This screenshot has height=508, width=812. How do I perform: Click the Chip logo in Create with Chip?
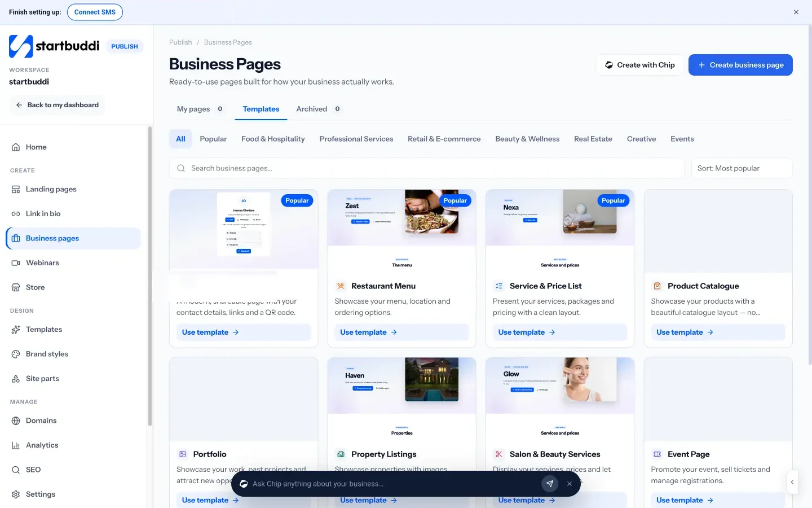(609, 65)
